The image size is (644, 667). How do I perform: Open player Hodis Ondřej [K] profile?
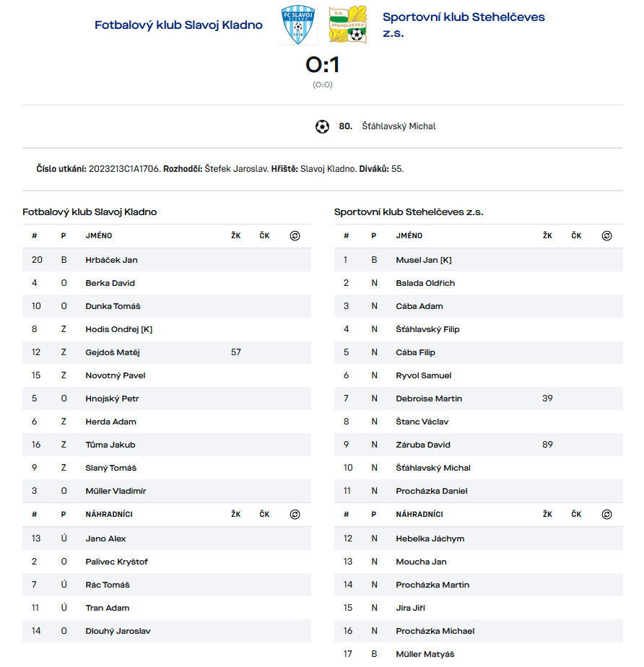click(118, 329)
